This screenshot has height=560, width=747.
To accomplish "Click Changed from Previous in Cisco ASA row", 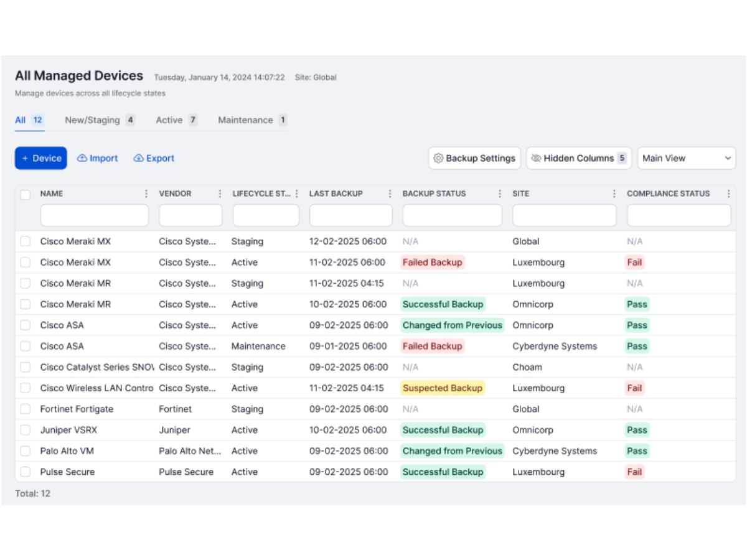I will (453, 325).
